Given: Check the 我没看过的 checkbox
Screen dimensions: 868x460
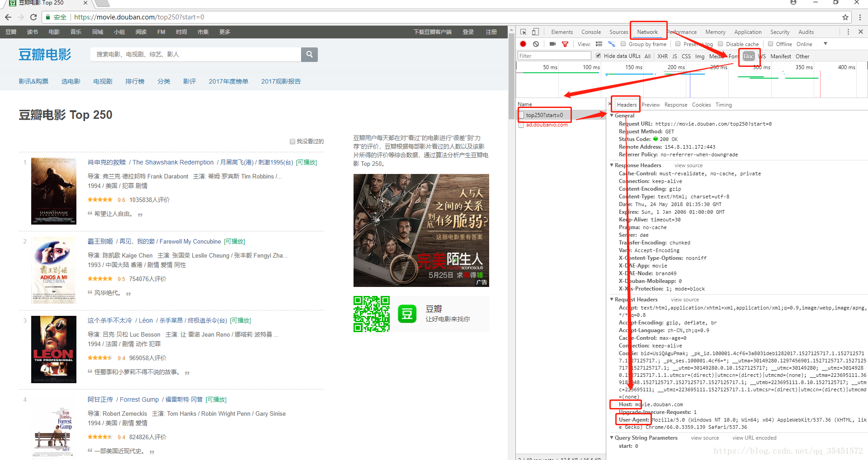Looking at the screenshot, I should (292, 141).
